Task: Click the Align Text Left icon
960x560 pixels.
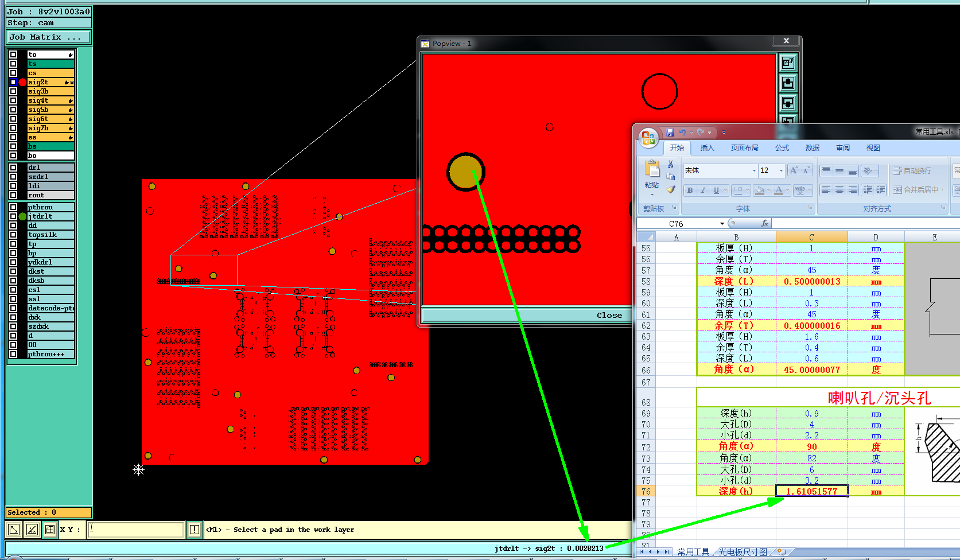Action: click(826, 190)
